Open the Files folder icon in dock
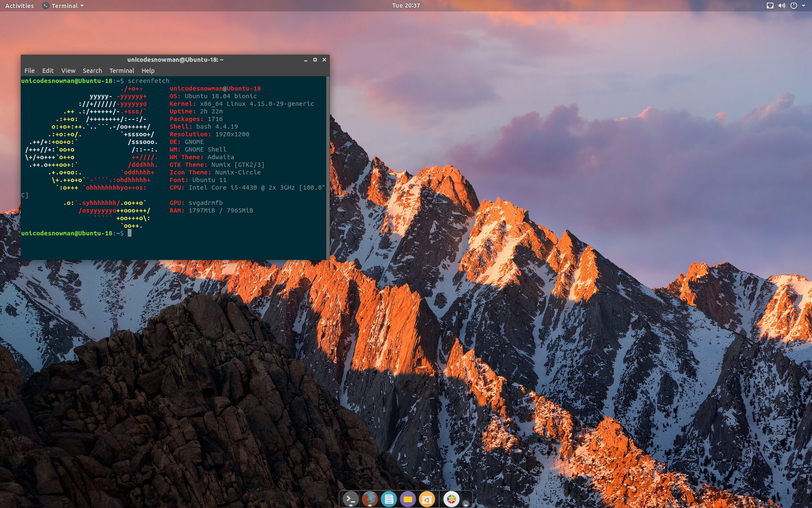This screenshot has width=812, height=508. coord(408,500)
